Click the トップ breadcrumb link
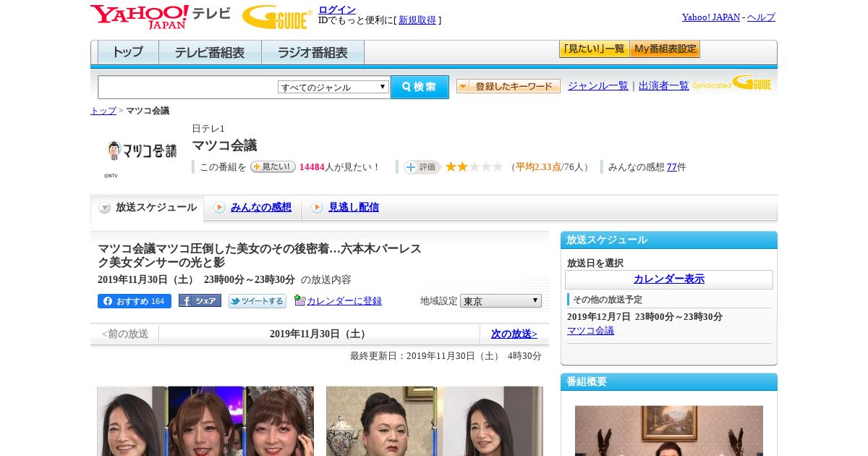The height and width of the screenshot is (456, 868). coord(103,111)
